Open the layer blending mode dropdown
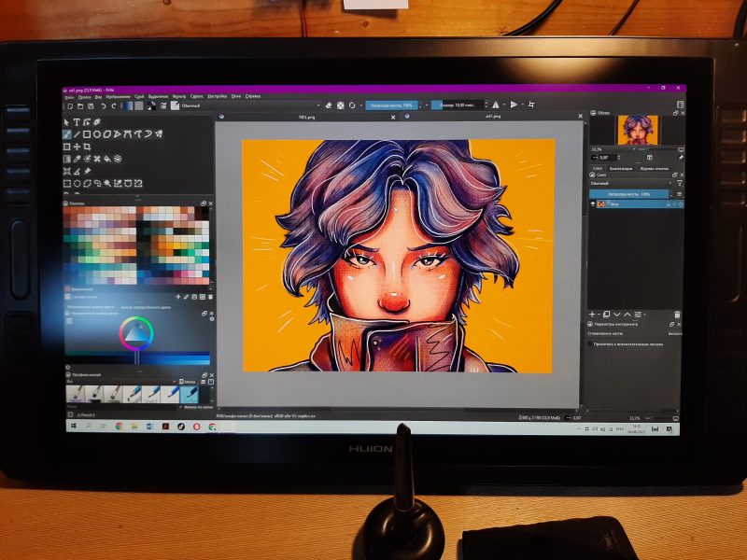Screen dimensions: 747x560 (631, 183)
